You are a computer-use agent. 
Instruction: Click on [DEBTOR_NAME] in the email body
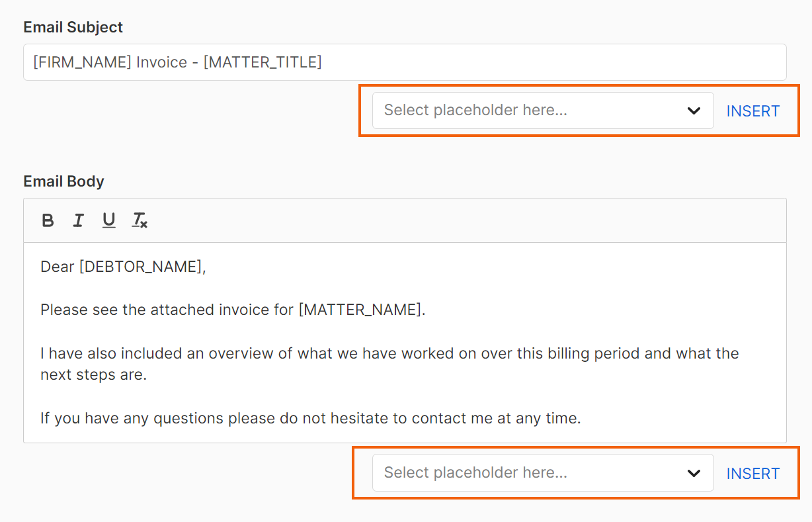click(140, 267)
